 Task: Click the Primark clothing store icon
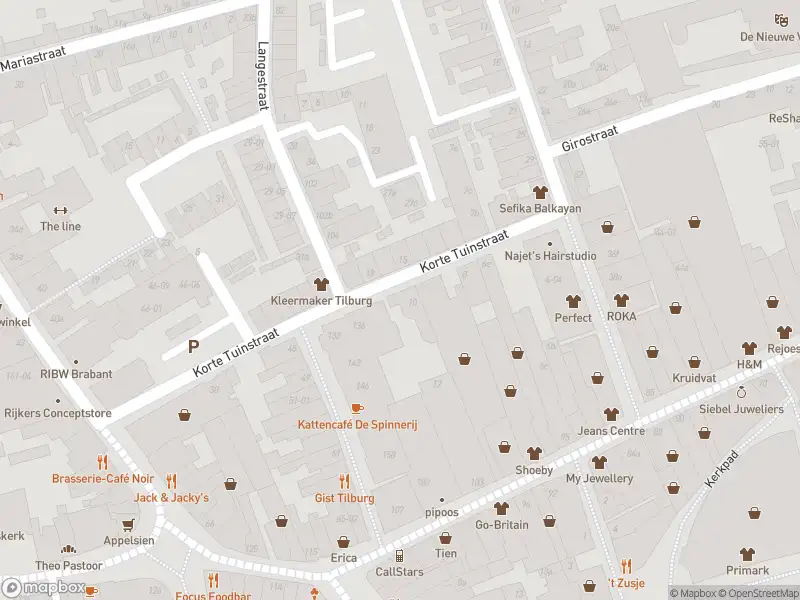pos(747,553)
